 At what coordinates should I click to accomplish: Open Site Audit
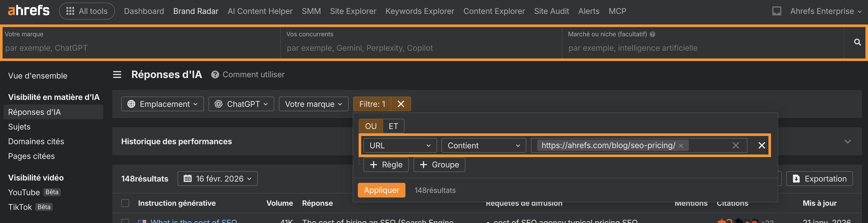click(551, 11)
